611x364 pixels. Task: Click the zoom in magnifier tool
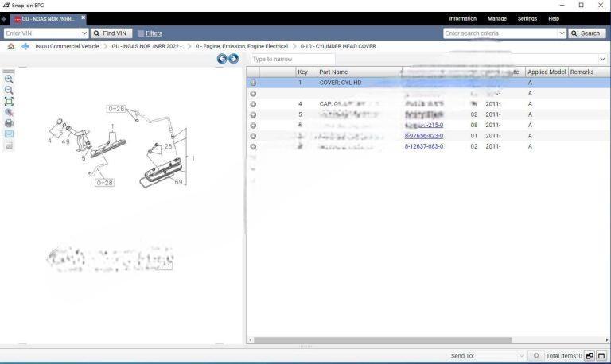[9, 79]
